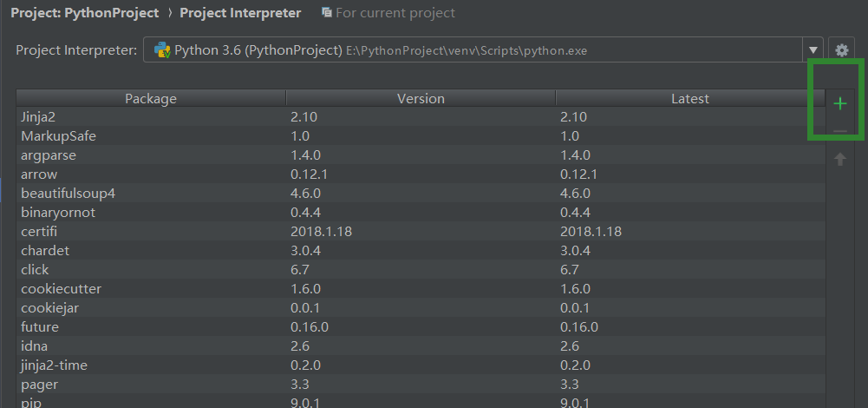This screenshot has height=408, width=868.
Task: Select the cookiecutter package row
Action: pyautogui.click(x=421, y=289)
